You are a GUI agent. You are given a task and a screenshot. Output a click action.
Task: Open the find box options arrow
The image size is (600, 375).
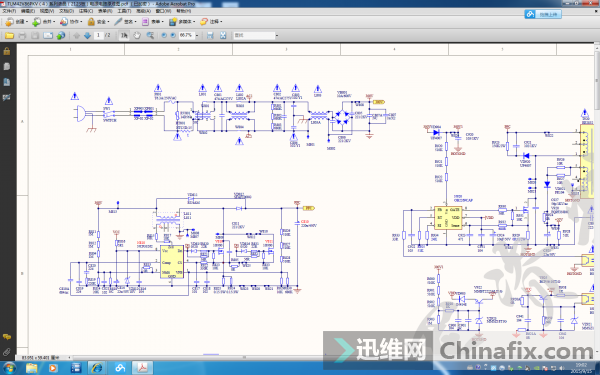(x=277, y=35)
